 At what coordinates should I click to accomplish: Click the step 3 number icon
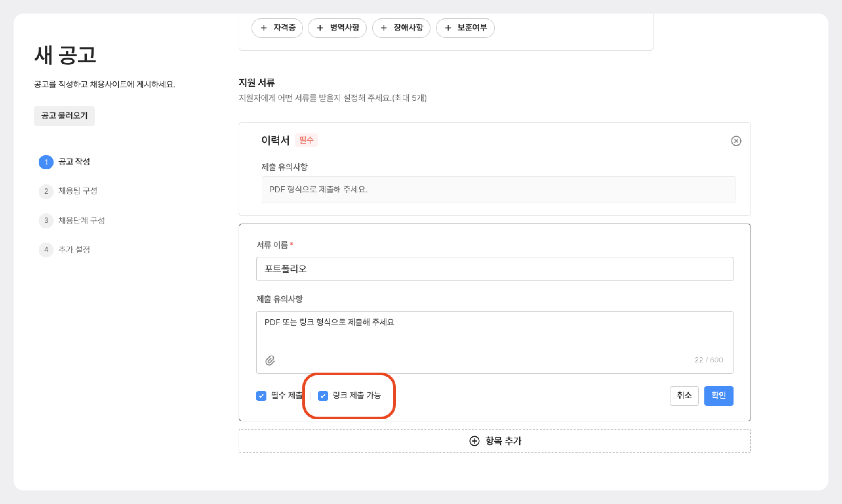46,220
